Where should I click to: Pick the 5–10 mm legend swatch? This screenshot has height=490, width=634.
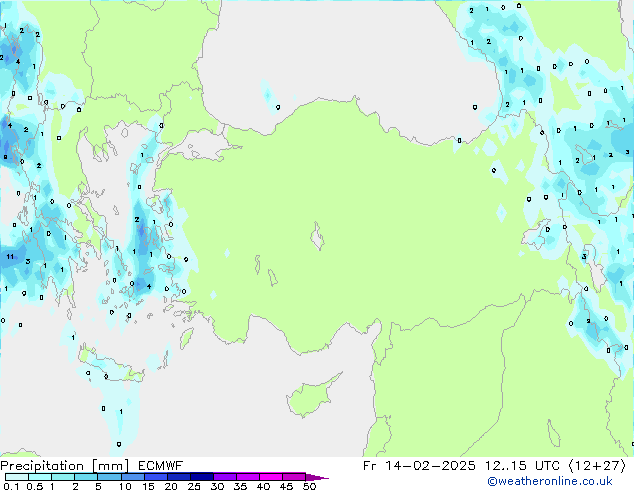point(109,477)
